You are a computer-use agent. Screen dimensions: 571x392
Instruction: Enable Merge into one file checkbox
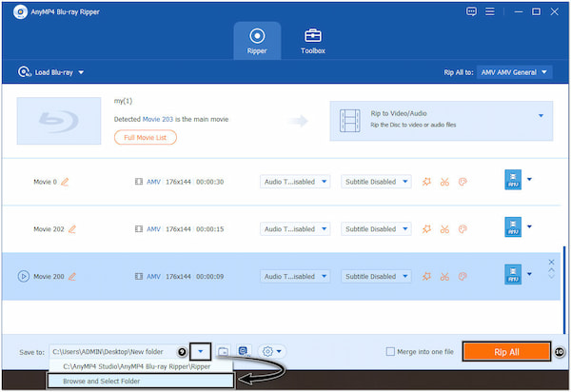391,351
